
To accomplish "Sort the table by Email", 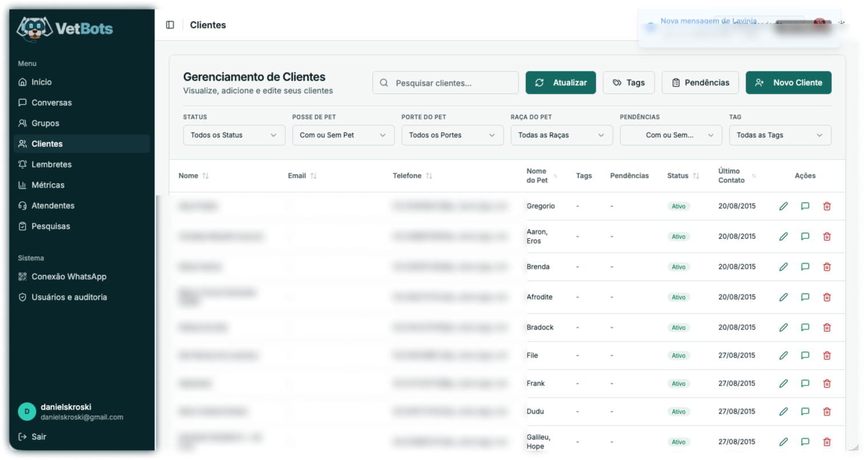I will pyautogui.click(x=302, y=176).
